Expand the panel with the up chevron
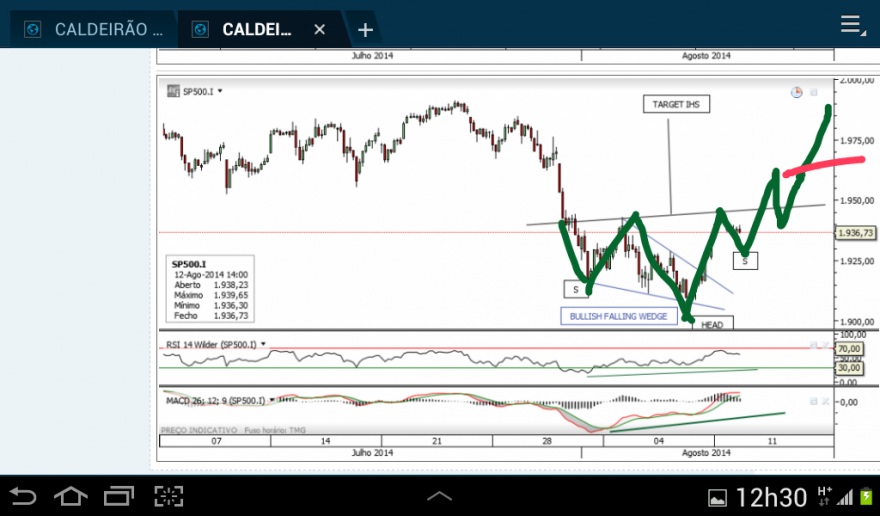 tap(439, 496)
